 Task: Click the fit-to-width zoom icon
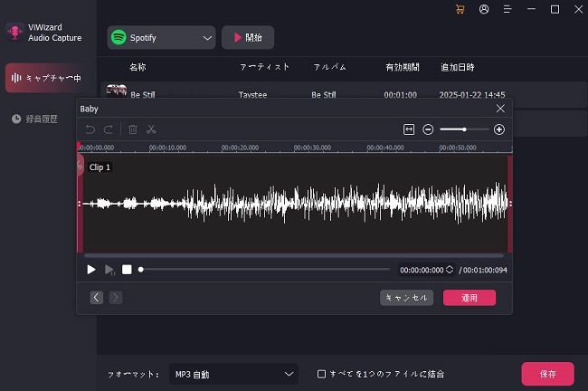409,129
